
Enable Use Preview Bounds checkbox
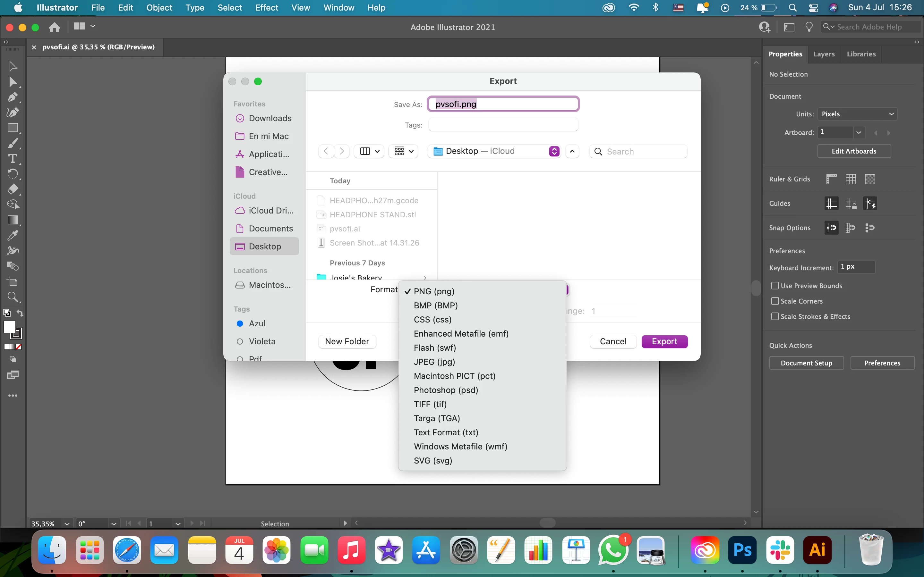pyautogui.click(x=775, y=285)
